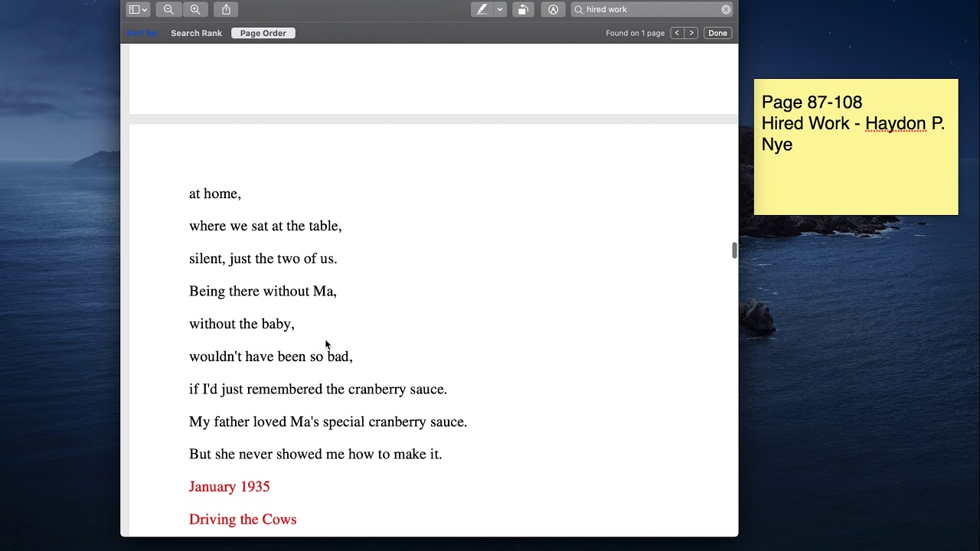Click 'But she never showed me' line
The width and height of the screenshot is (980, 551).
tap(315, 454)
